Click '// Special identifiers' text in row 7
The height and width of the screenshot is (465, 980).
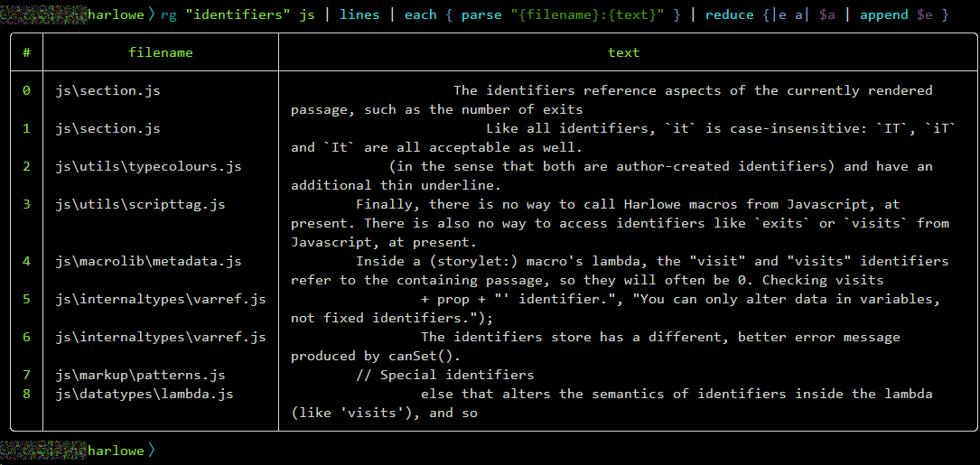tap(444, 375)
